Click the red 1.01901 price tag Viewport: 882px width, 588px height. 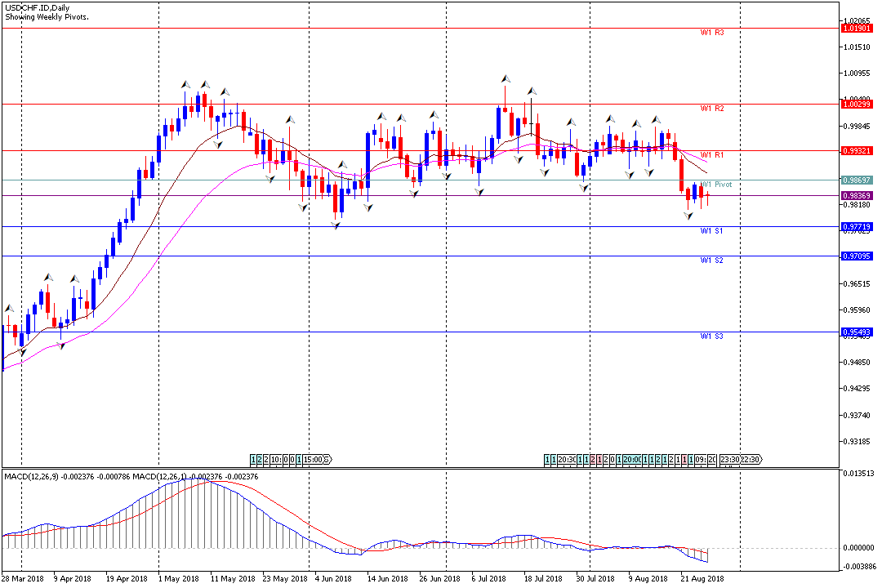click(x=857, y=29)
